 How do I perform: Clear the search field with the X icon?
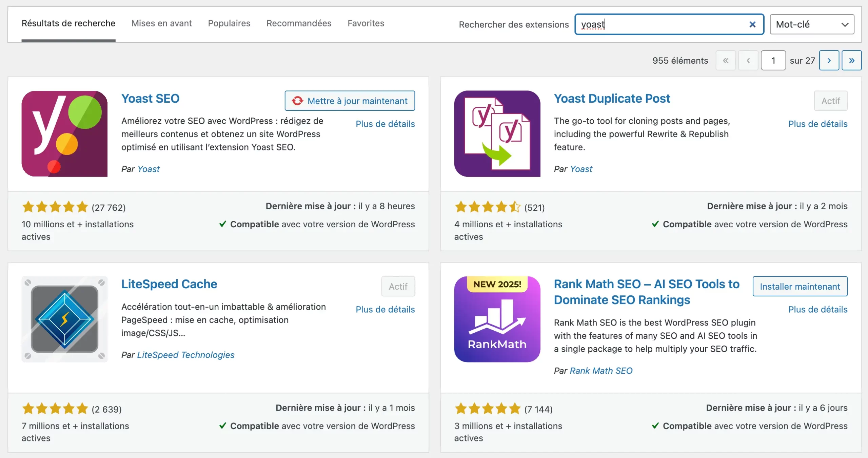coord(752,24)
